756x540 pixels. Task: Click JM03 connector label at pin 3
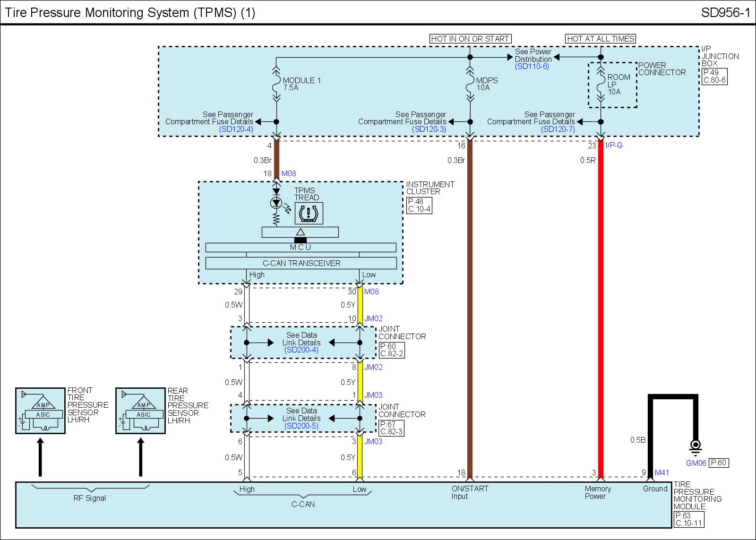tap(373, 441)
